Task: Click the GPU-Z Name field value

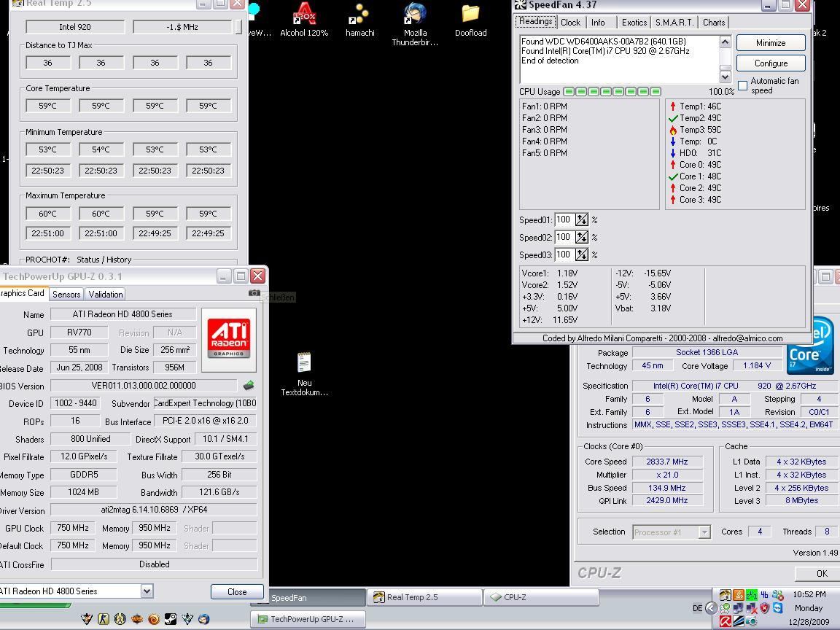Action: click(x=122, y=314)
